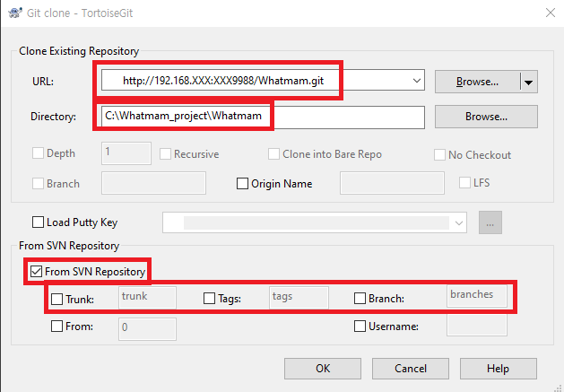The width and height of the screenshot is (564, 392).
Task: Open the URL history dropdown
Action: (x=417, y=81)
